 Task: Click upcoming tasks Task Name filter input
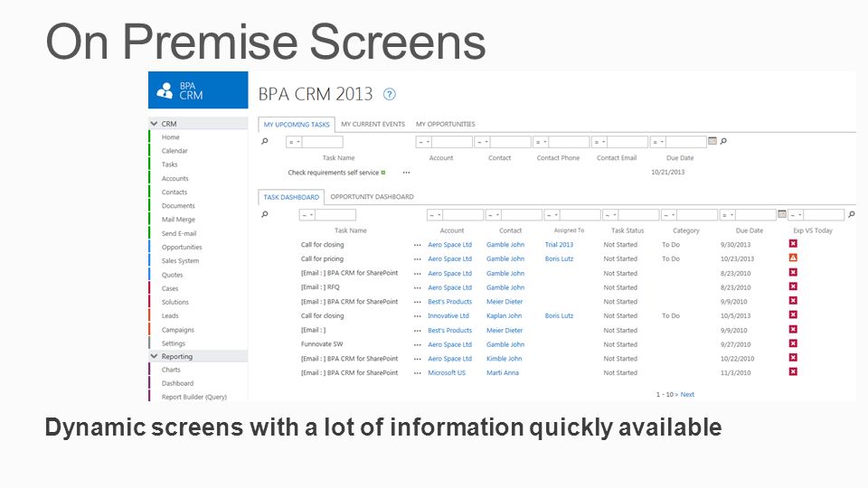322,142
